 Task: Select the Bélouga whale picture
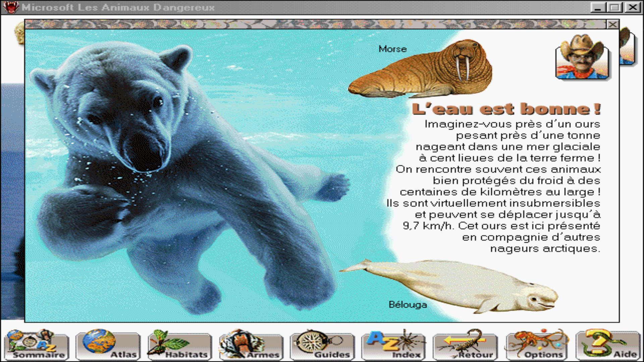(449, 286)
